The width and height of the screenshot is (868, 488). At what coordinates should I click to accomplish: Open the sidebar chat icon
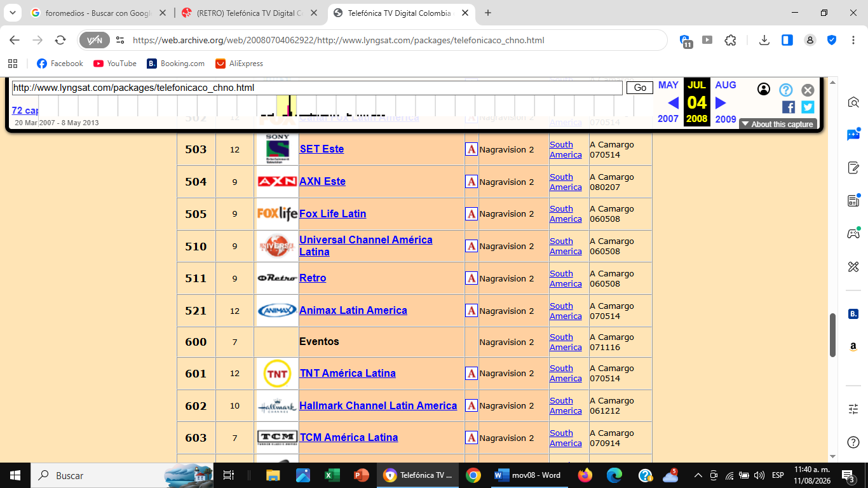click(x=853, y=134)
